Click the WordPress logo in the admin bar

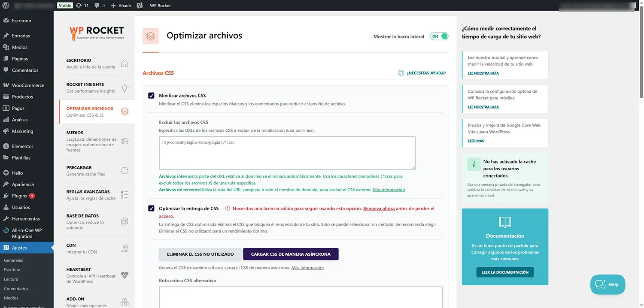tap(6, 6)
